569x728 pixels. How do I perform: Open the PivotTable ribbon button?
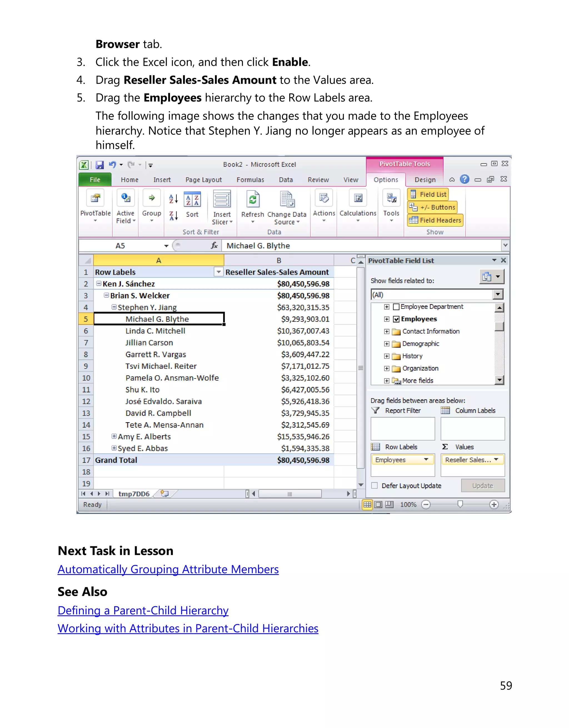(95, 206)
